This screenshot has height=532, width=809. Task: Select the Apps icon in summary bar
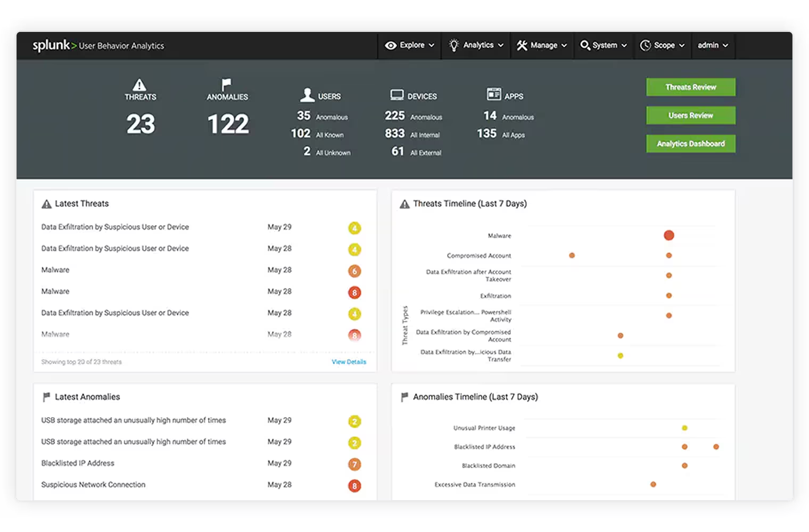(x=492, y=94)
